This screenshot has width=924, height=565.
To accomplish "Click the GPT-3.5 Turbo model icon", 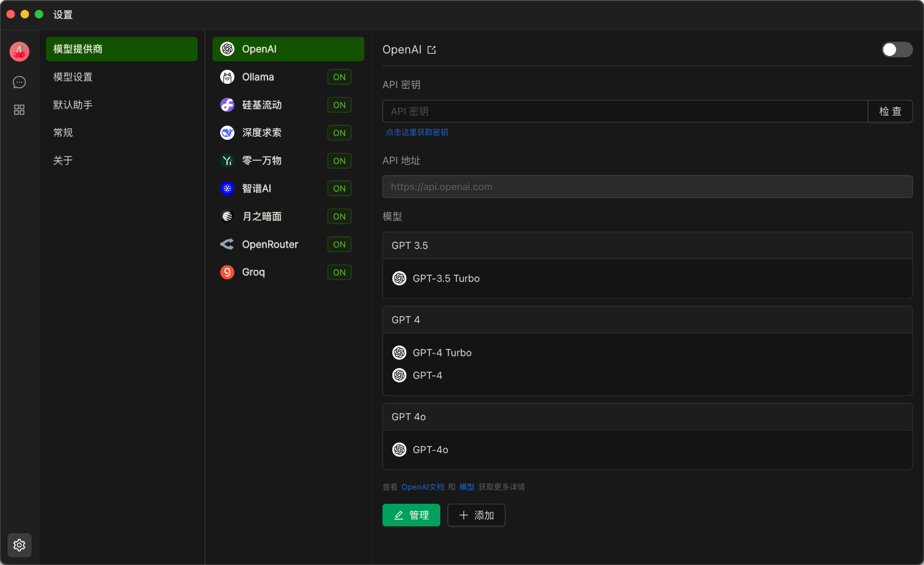I will [x=399, y=278].
